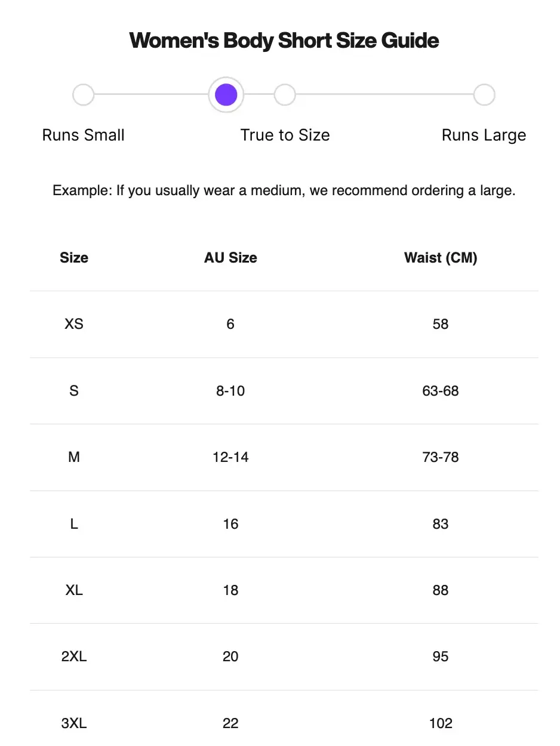Click the Runs Small fit circle
This screenshot has height=746, width=560.
(83, 95)
